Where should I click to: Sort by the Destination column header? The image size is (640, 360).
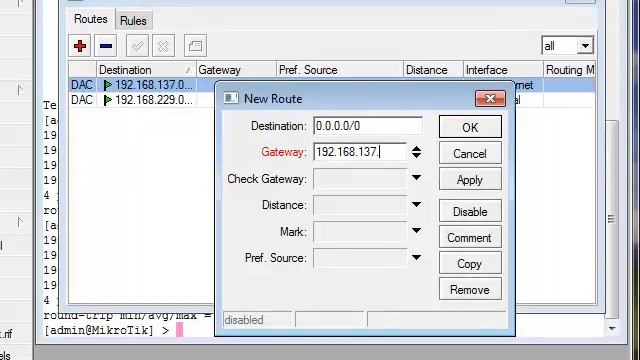pyautogui.click(x=145, y=70)
